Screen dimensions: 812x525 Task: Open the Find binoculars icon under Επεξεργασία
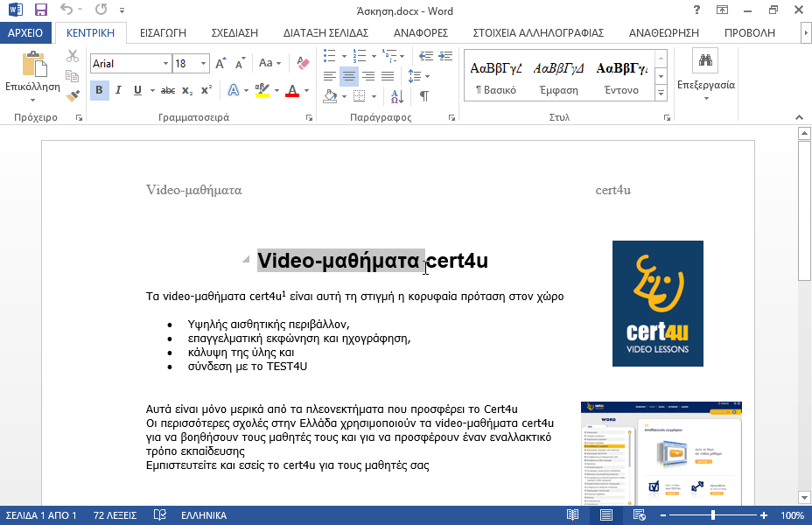[x=705, y=60]
